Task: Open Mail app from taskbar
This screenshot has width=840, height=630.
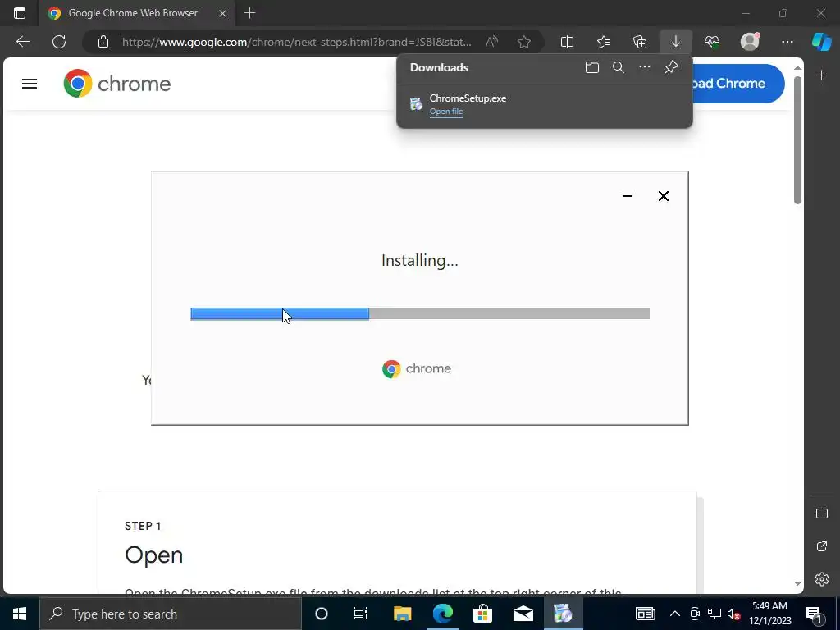Action: [x=523, y=614]
